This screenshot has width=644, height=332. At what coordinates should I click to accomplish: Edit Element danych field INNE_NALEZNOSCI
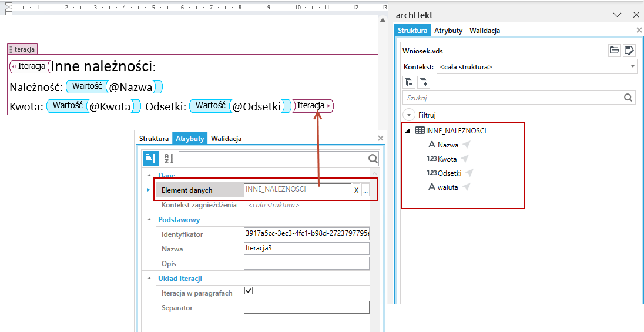click(297, 190)
